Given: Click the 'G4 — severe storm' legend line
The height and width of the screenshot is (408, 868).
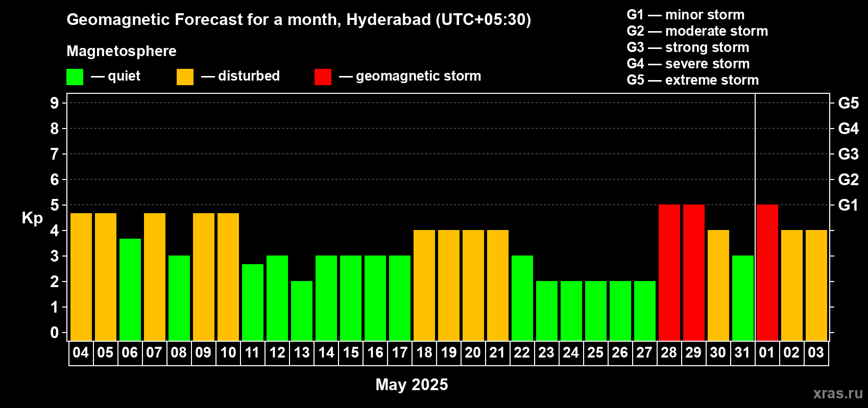Looking at the screenshot, I should pos(688,64).
